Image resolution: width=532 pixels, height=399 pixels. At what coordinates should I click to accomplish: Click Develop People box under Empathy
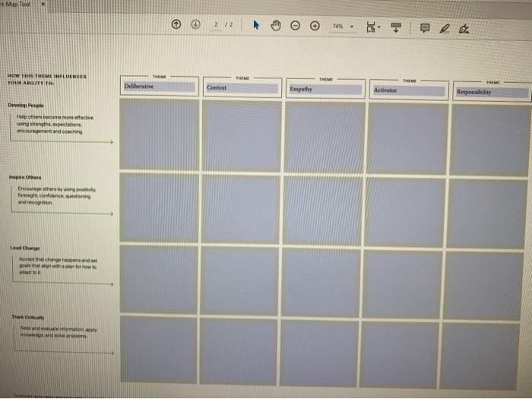pyautogui.click(x=325, y=138)
